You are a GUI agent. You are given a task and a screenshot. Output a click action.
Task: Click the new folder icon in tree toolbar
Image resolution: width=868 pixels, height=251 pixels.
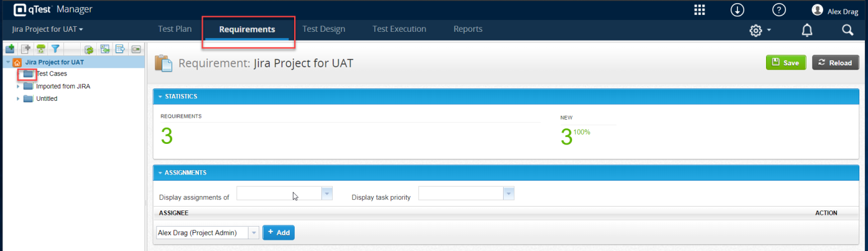(10, 49)
